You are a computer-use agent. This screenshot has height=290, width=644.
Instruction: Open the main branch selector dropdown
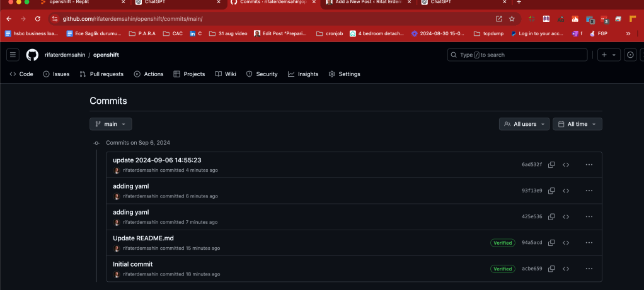[111, 124]
